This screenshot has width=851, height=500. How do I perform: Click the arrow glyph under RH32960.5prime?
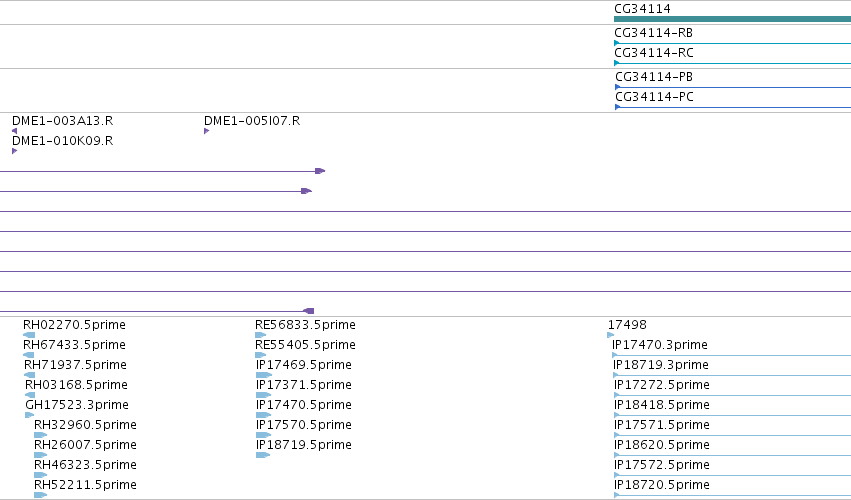pyautogui.click(x=41, y=435)
